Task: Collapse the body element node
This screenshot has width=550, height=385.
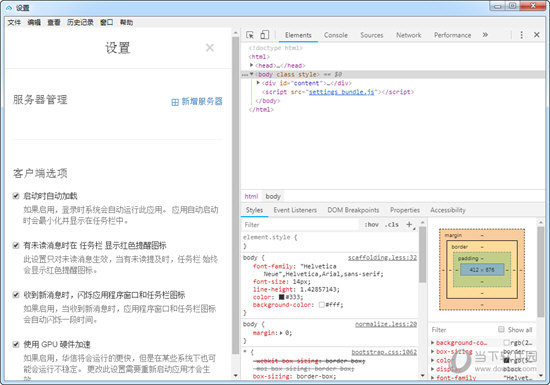Action: pos(251,74)
